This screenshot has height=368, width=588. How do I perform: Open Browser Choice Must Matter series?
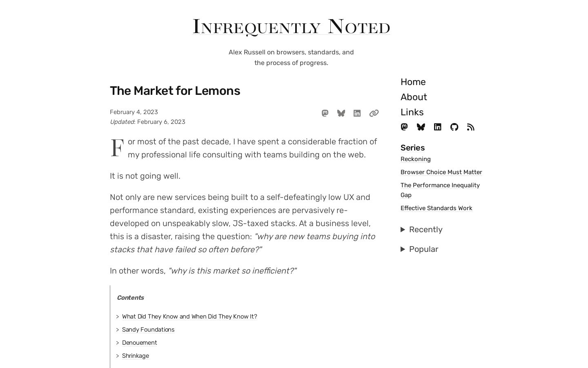point(441,172)
